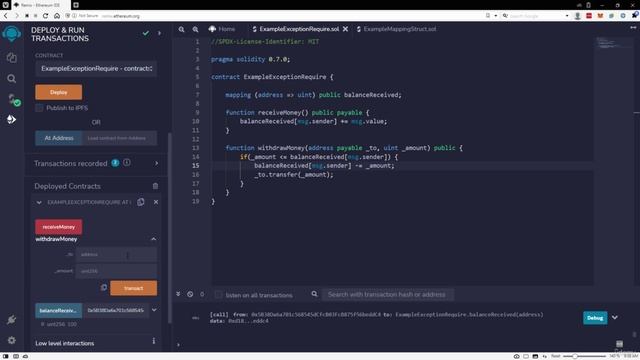Screen dimensions: 640x360
Task: Open the Plugin manager plug icon
Action: click(11, 320)
